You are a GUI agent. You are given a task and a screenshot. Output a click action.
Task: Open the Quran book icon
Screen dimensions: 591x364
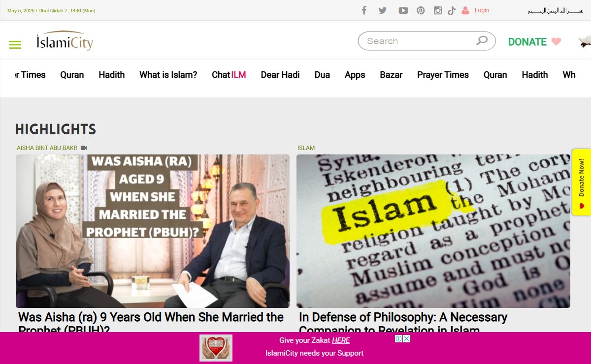point(585,41)
